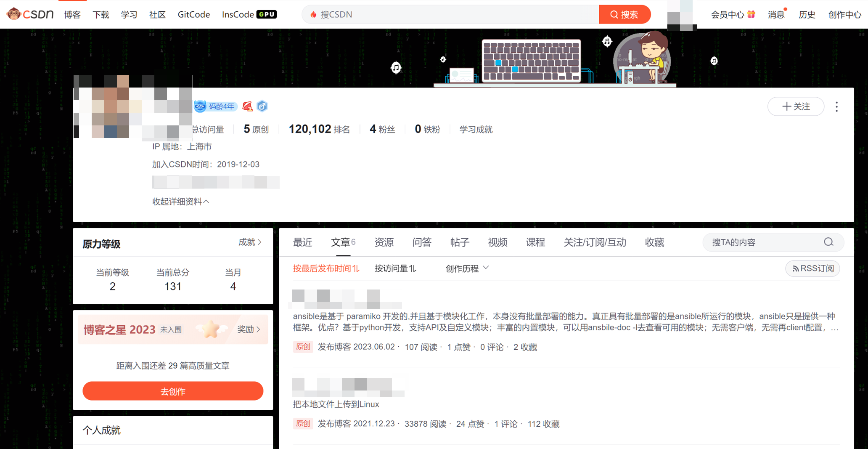868x449 pixels.
Task: Go to the 问答 tab
Action: pos(422,242)
